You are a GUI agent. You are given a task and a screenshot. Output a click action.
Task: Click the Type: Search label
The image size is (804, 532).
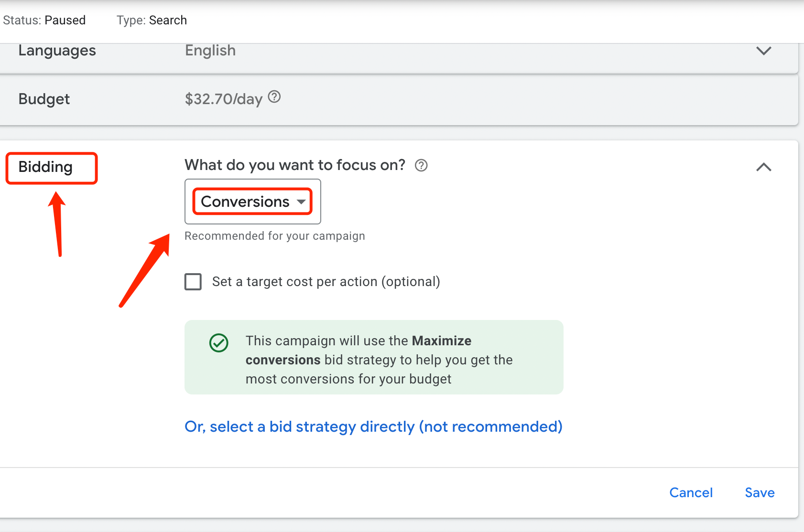pos(151,20)
